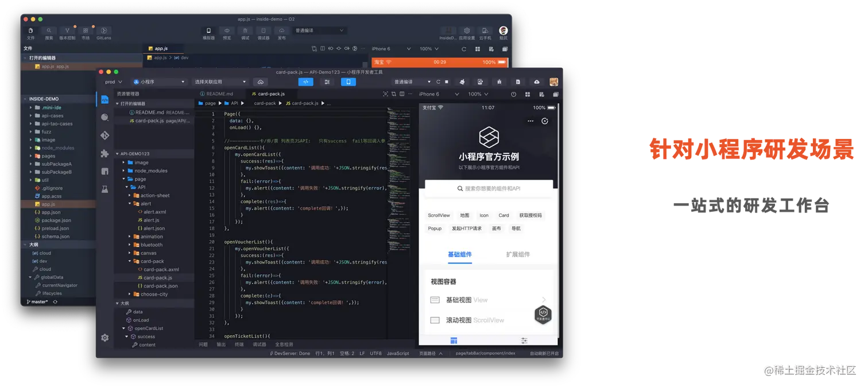Click JavaScript language mode in status bar
868x388 pixels.
(398, 354)
